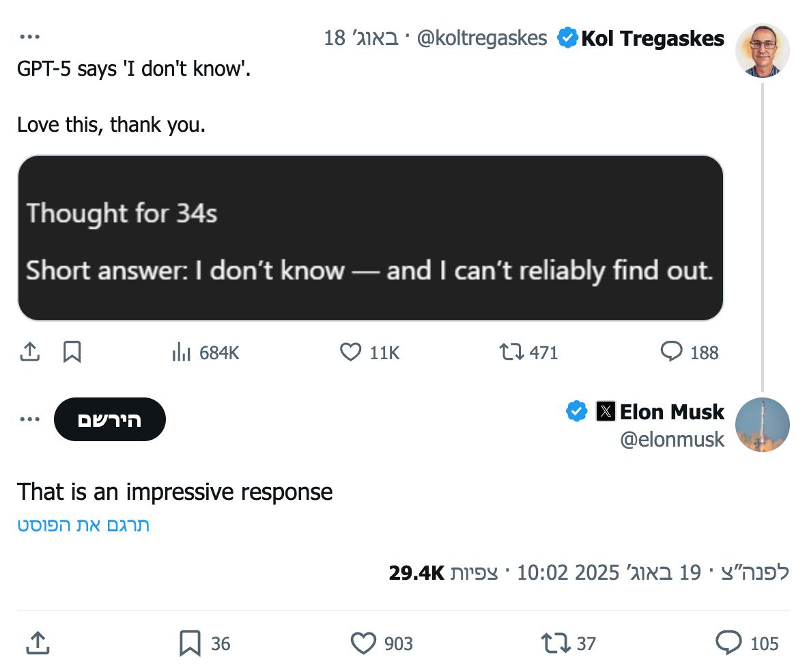Open Elon Musk's rocket avatar
Screen dimensions: 807x672
coord(763,425)
